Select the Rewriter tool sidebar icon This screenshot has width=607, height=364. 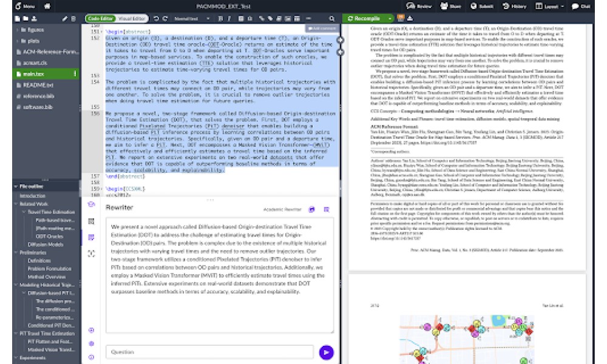(92, 237)
